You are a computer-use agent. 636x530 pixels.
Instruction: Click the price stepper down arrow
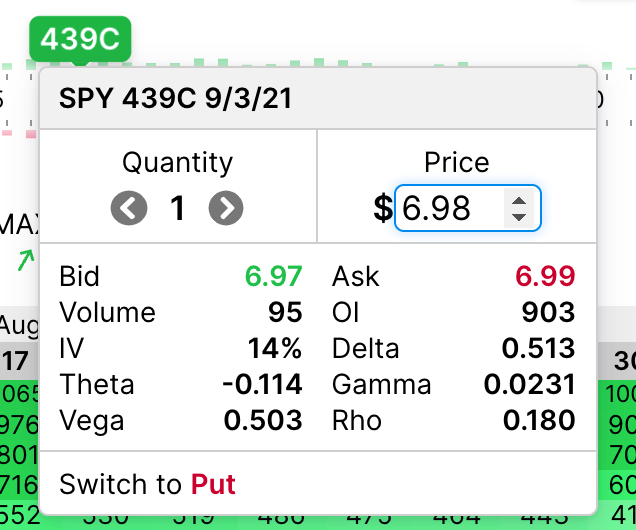tap(519, 217)
